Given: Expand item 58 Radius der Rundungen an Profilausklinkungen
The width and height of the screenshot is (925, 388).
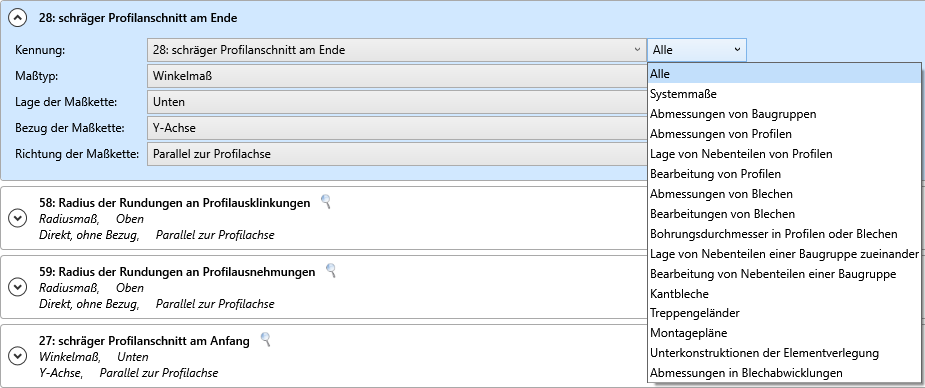Looking at the screenshot, I should point(18,219).
